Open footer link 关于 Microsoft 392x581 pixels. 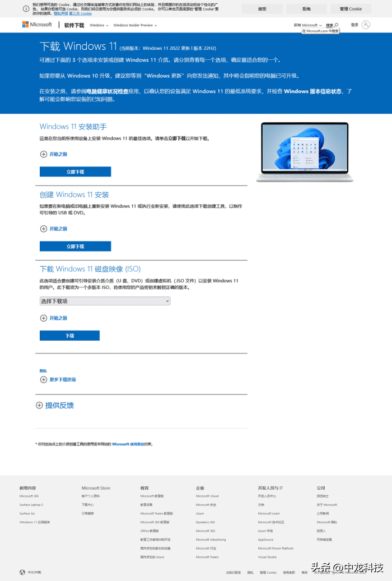pyautogui.click(x=327, y=505)
